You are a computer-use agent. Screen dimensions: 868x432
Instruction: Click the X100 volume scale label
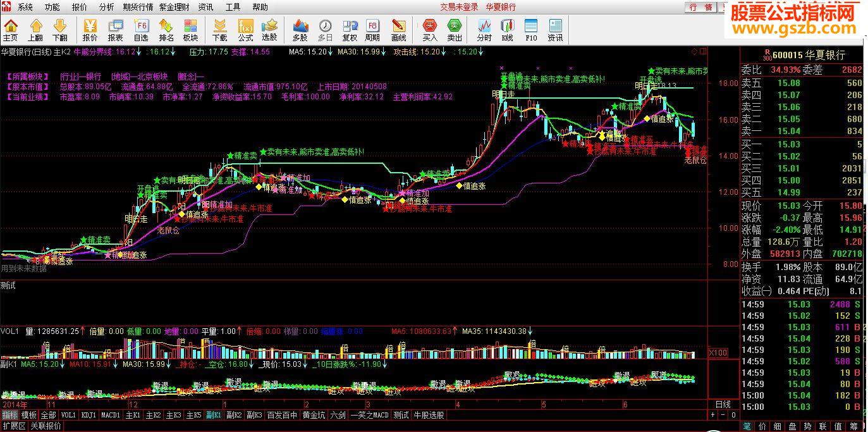click(x=718, y=352)
